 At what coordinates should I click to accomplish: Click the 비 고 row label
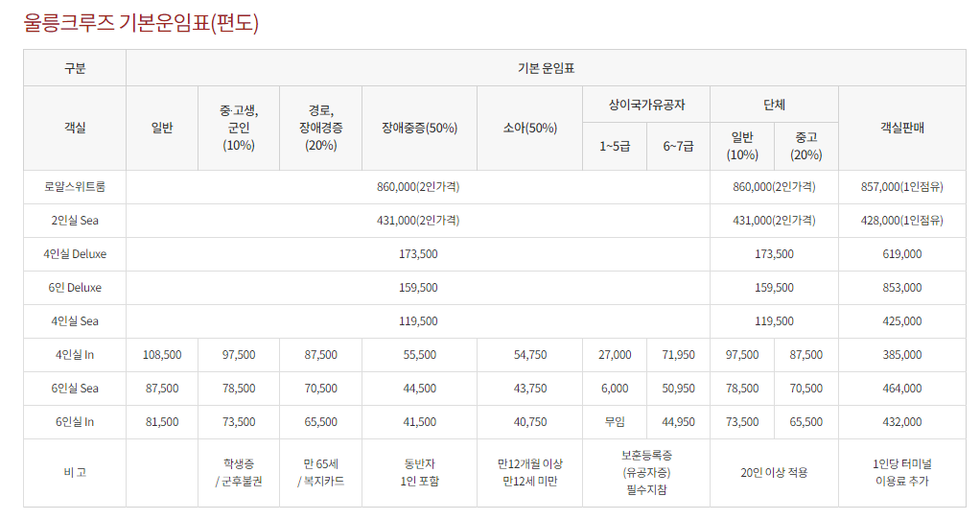pos(75,472)
